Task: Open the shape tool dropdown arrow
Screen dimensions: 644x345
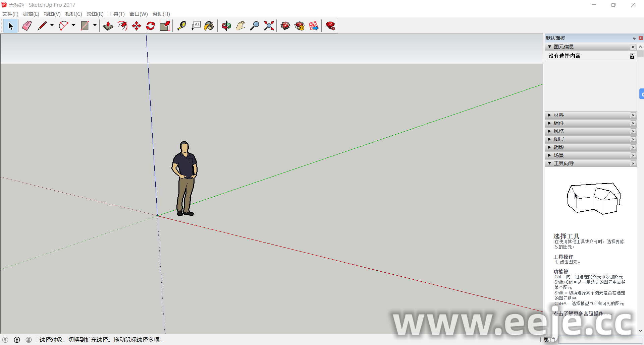Action: click(95, 25)
